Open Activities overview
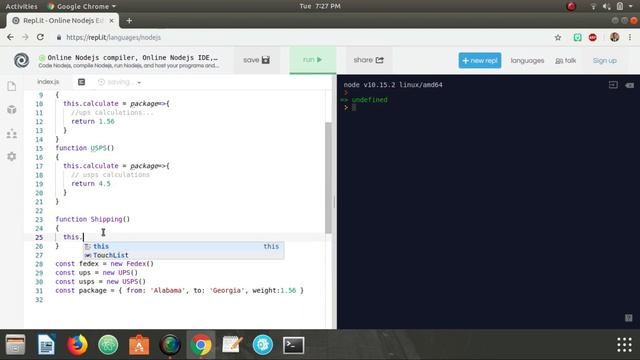640x360 pixels. pyautogui.click(x=21, y=6)
